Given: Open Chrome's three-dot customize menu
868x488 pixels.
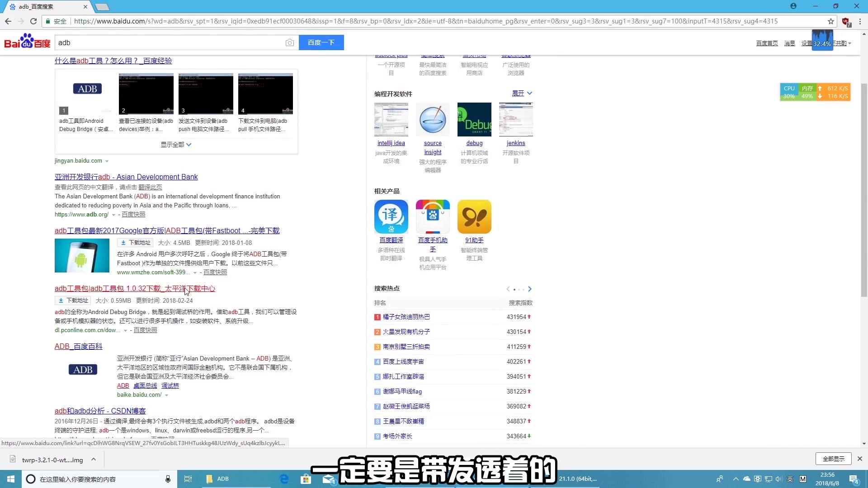Looking at the screenshot, I should pyautogui.click(x=860, y=21).
